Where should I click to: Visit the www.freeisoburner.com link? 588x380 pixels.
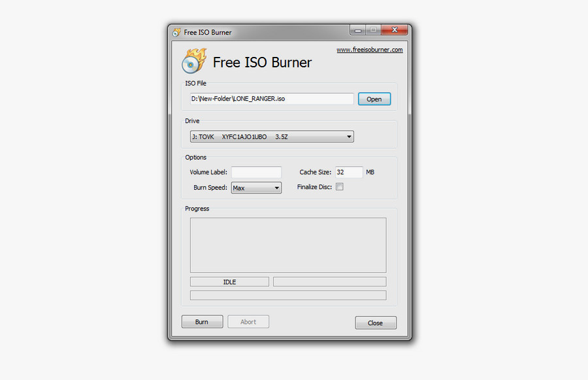coord(370,49)
